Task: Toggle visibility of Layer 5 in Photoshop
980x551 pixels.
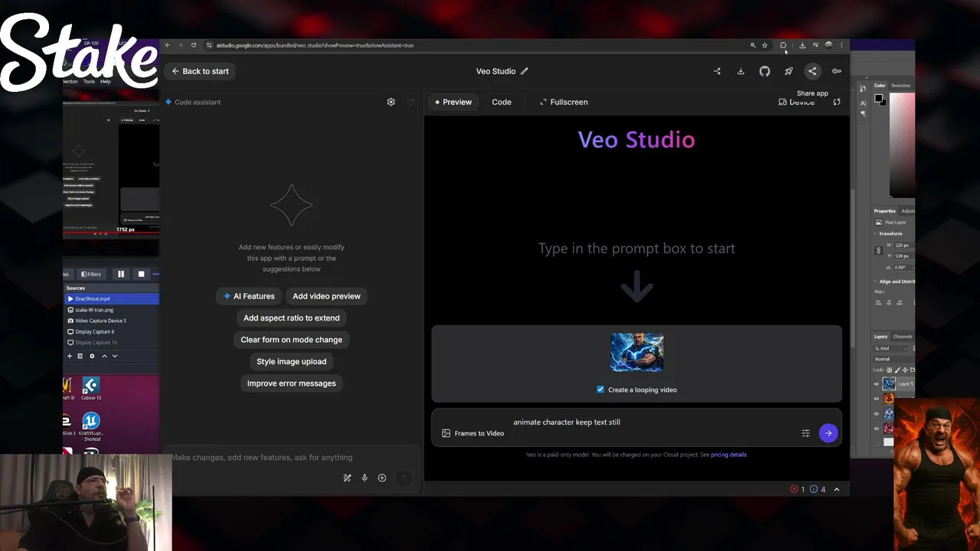Action: pos(877,384)
